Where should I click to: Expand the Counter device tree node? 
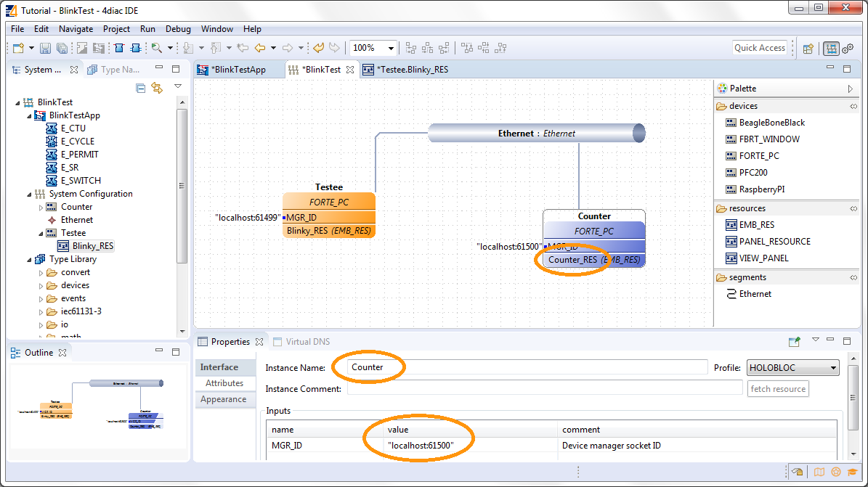[41, 207]
